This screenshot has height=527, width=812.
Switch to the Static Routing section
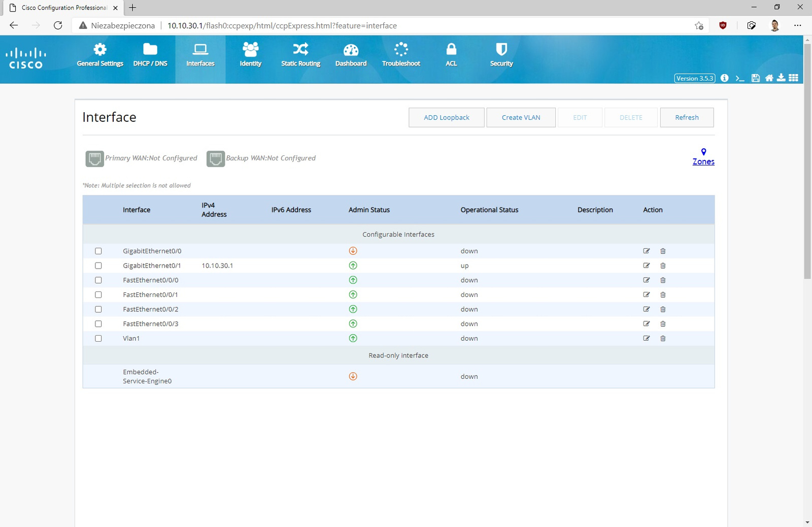click(x=300, y=55)
